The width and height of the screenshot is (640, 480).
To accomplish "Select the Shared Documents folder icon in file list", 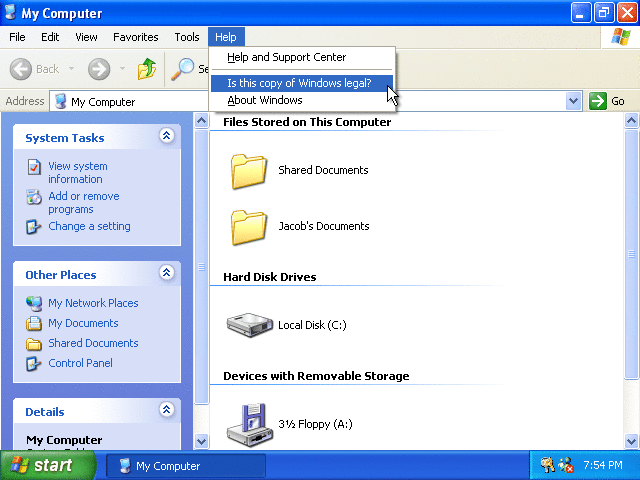I will pos(249,171).
